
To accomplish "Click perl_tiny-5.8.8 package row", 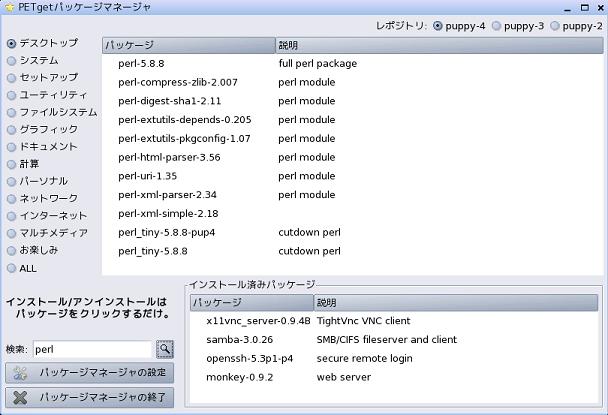I will [x=352, y=251].
